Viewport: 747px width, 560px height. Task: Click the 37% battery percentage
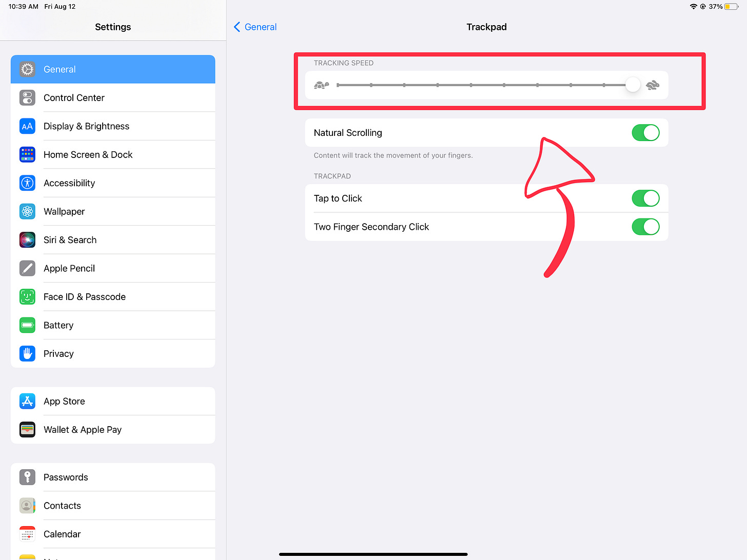[716, 7]
